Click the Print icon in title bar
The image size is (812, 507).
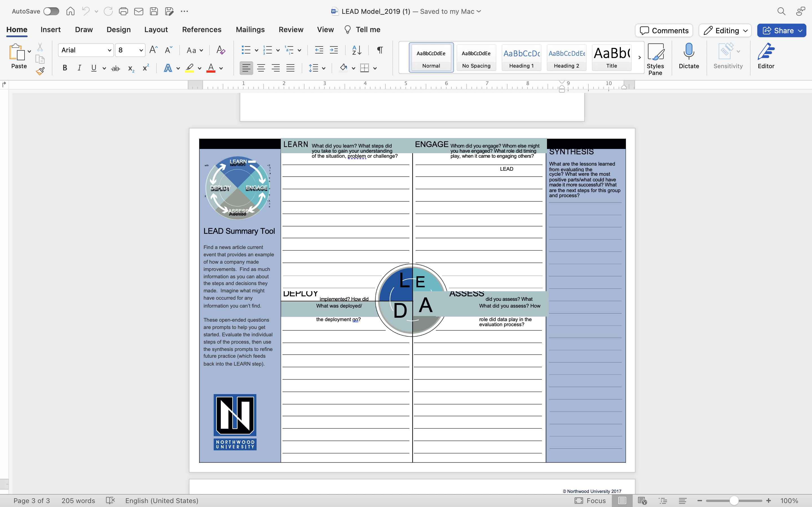[x=123, y=11]
